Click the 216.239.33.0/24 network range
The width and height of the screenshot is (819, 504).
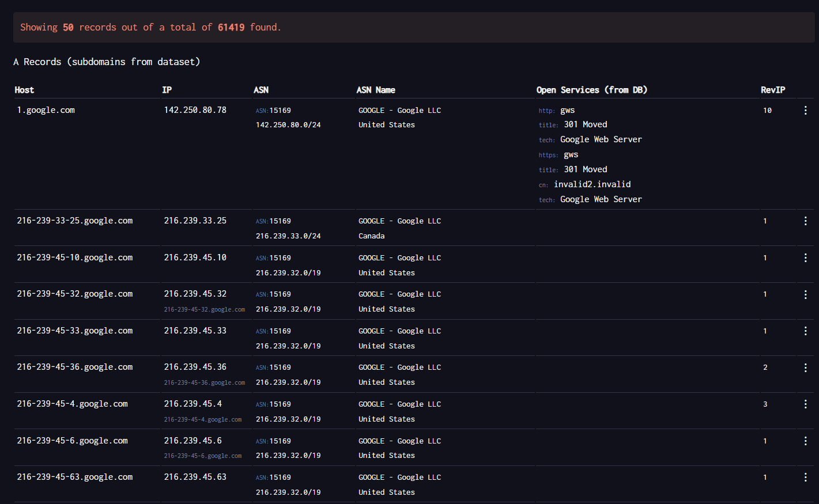[288, 236]
